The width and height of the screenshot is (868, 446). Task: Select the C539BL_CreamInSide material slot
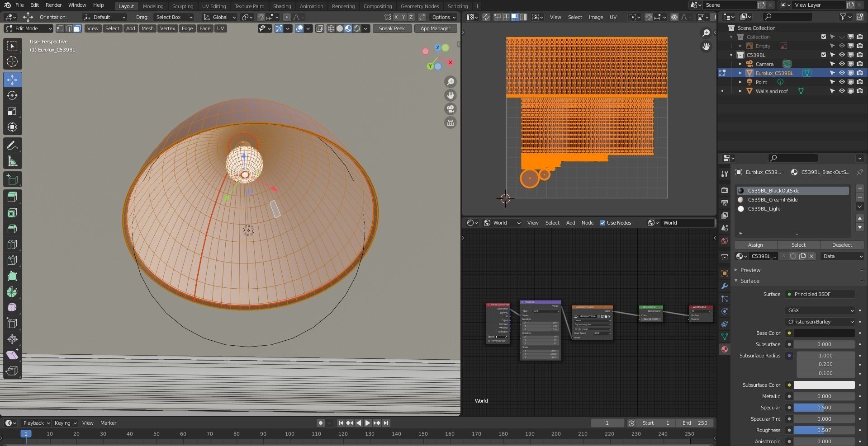tap(772, 200)
